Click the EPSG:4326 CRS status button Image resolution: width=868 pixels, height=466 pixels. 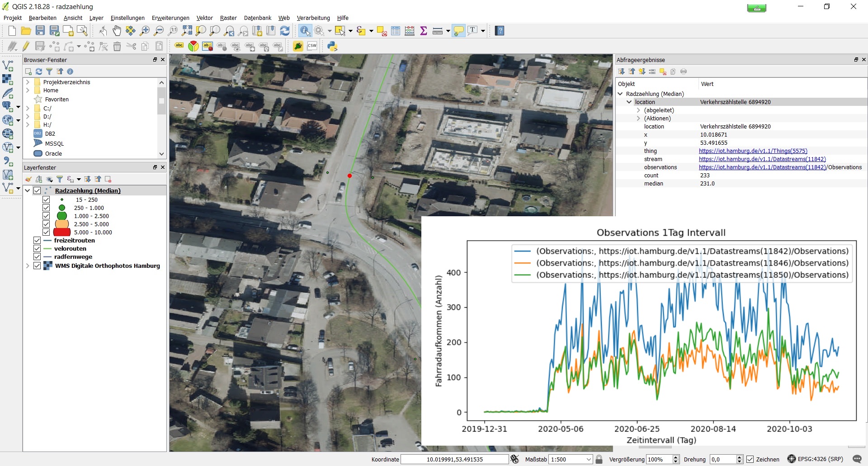point(816,459)
